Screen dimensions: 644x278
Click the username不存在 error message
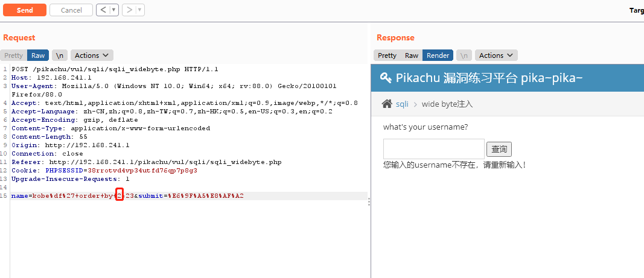(x=454, y=165)
